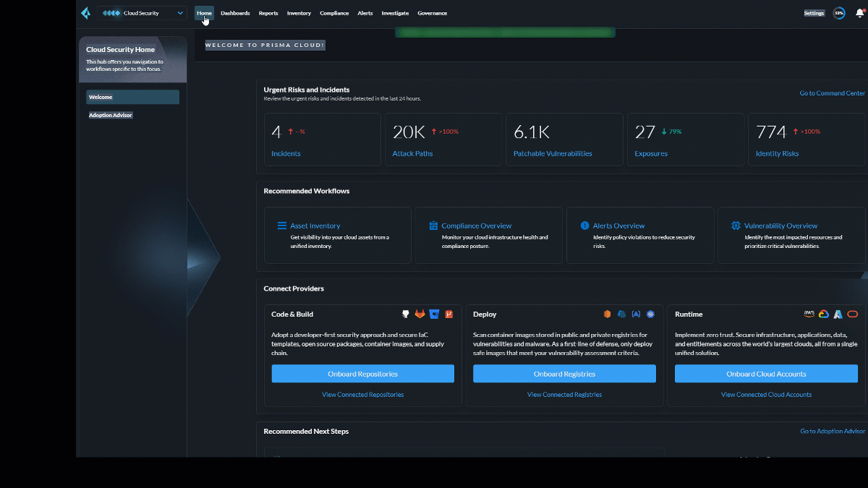Open the Identity Risks link
868x488 pixels.
(x=777, y=154)
